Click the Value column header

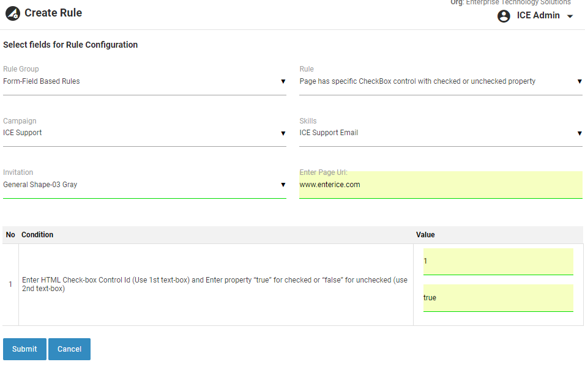click(425, 235)
